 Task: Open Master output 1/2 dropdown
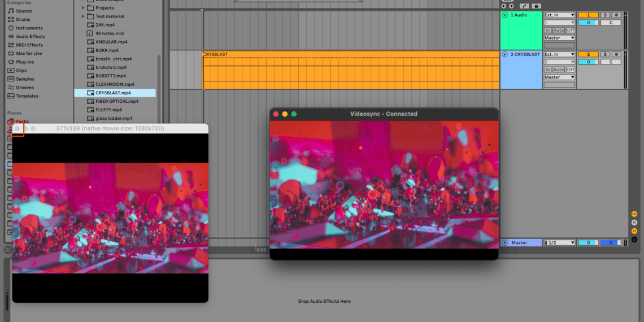[x=559, y=243]
